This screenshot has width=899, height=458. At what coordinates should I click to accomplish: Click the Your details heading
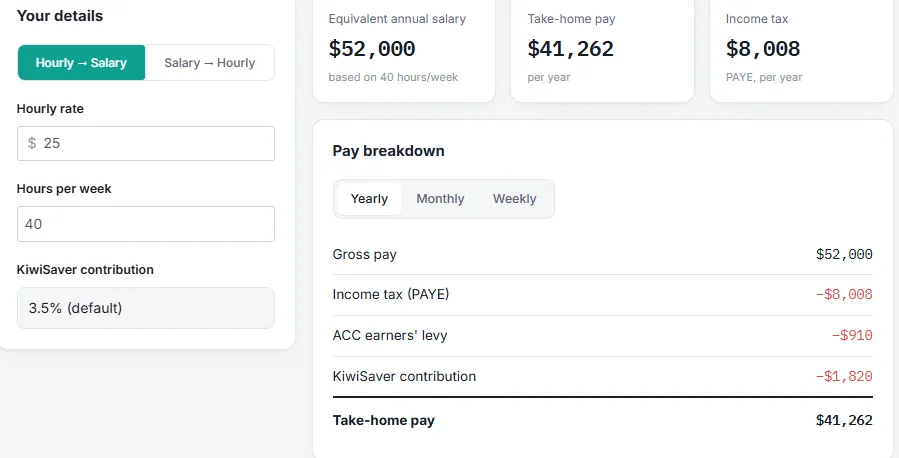pos(60,15)
